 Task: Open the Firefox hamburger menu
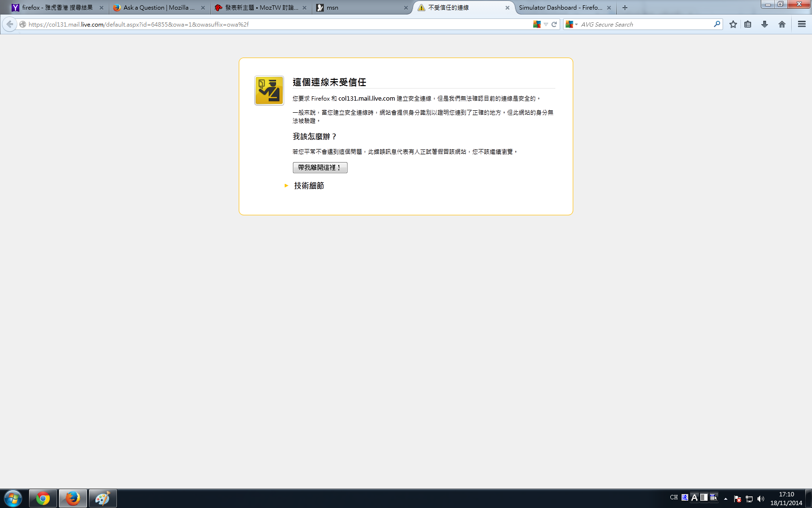pyautogui.click(x=802, y=24)
